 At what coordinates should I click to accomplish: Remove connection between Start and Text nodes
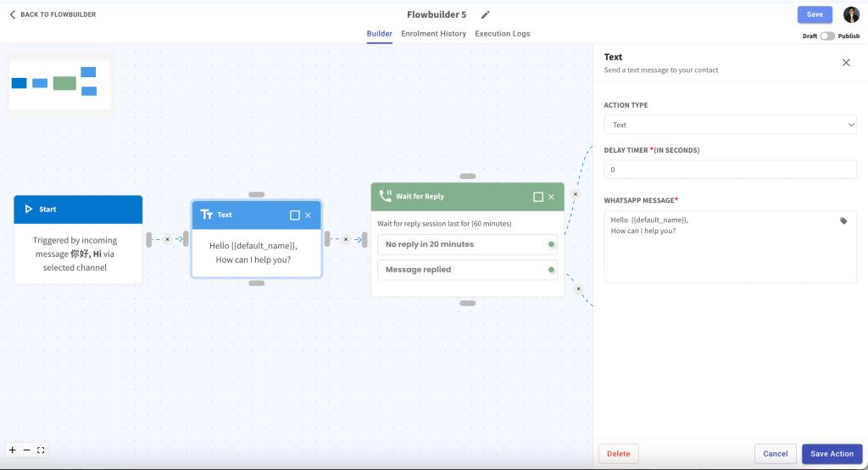[167, 239]
